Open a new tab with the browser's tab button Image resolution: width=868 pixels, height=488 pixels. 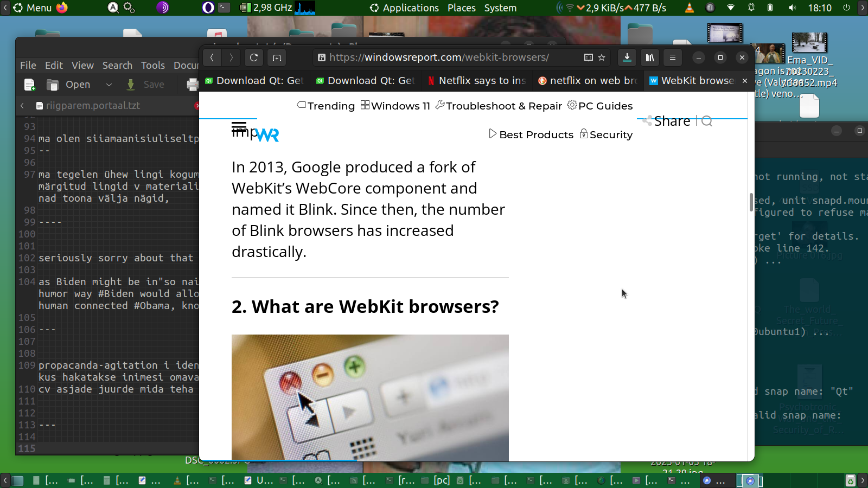pyautogui.click(x=277, y=57)
